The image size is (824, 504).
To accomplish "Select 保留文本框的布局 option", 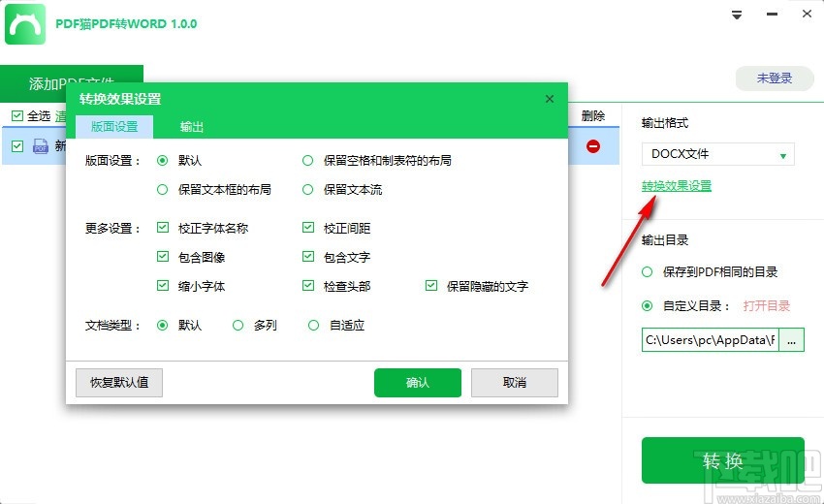I will click(x=163, y=189).
